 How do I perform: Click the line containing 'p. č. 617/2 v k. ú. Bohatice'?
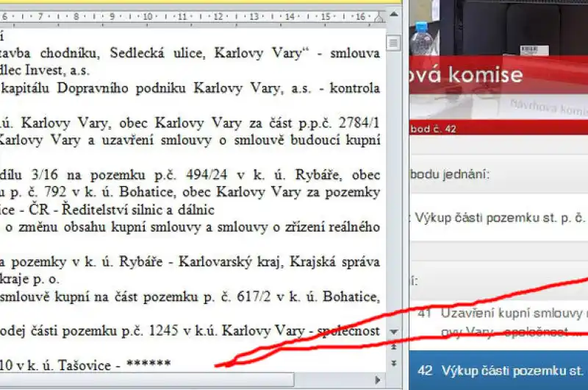click(190, 297)
